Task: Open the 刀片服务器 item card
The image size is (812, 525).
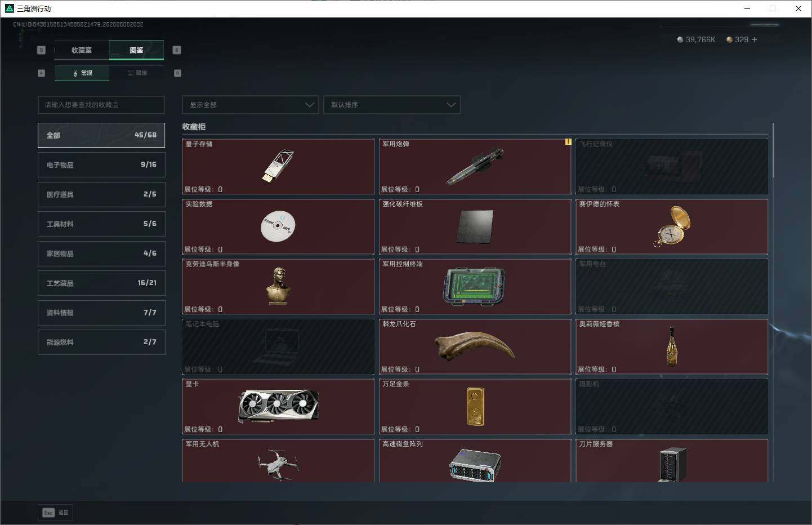Action: point(672,461)
